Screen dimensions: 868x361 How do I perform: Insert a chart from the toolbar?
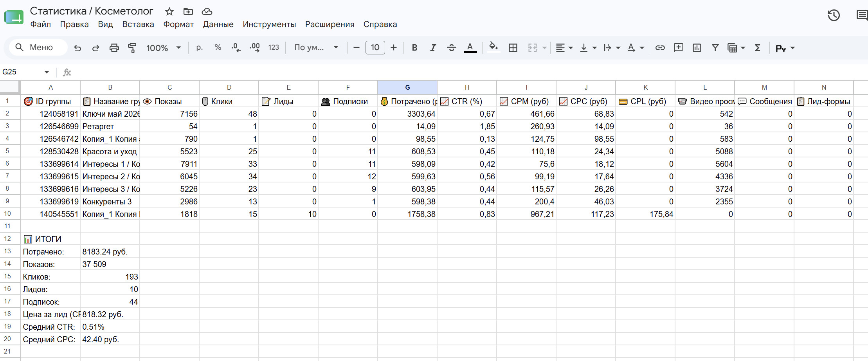coord(697,48)
